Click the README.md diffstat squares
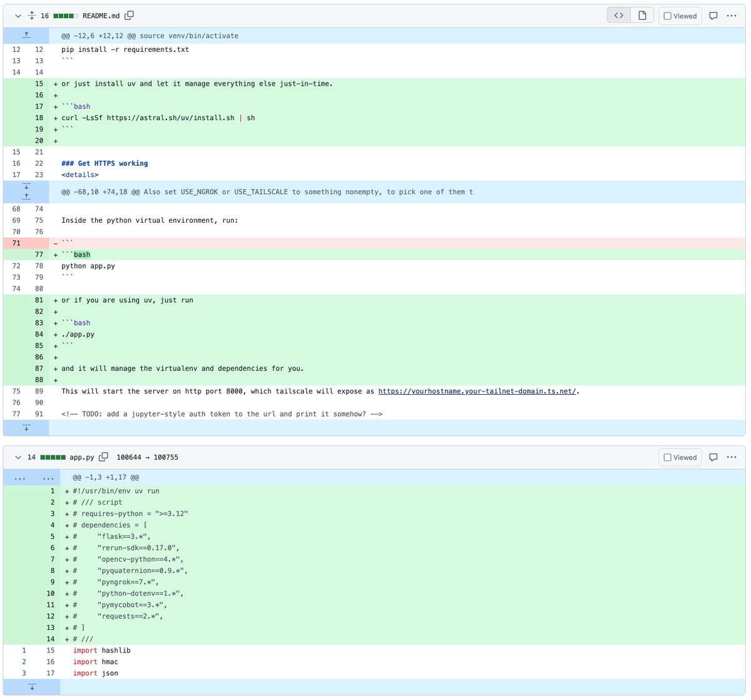751x700 pixels. coord(66,16)
